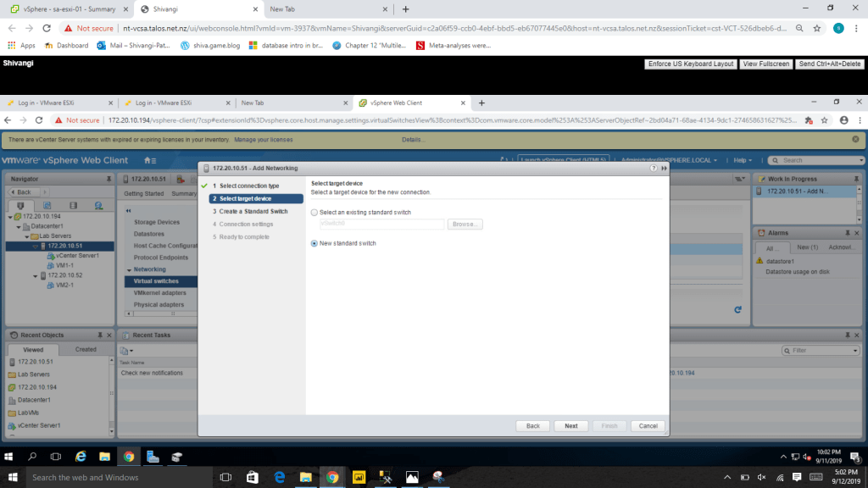Image resolution: width=868 pixels, height=488 pixels.
Task: Select 'Select an existing standard switch' option
Action: click(315, 212)
